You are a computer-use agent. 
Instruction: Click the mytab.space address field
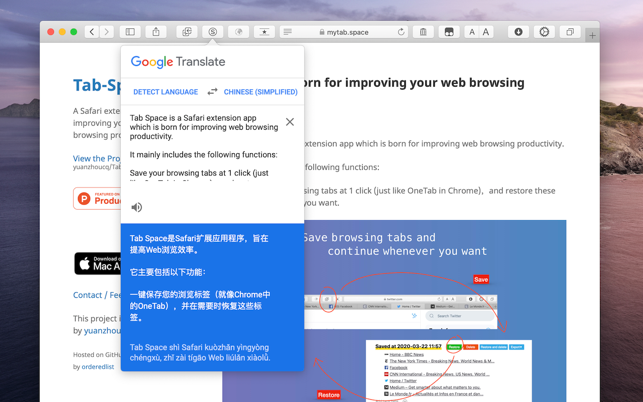pos(344,32)
